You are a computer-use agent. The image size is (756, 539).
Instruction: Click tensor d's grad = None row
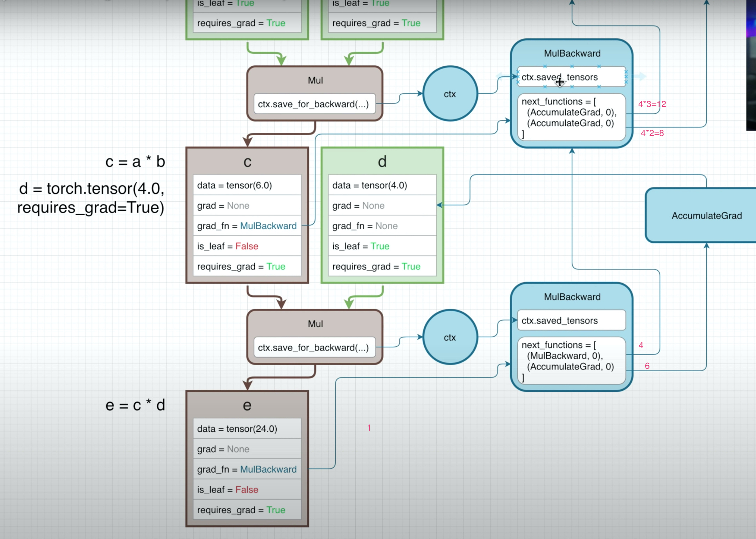click(x=382, y=206)
